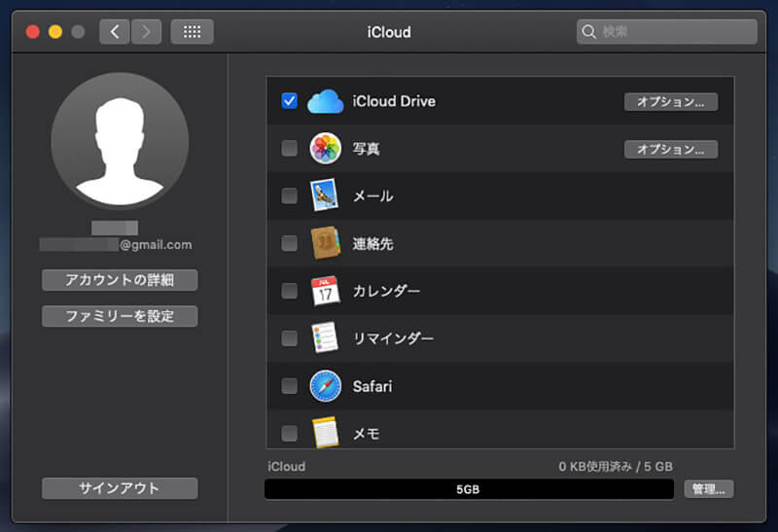Click the 写真 label text

click(367, 149)
